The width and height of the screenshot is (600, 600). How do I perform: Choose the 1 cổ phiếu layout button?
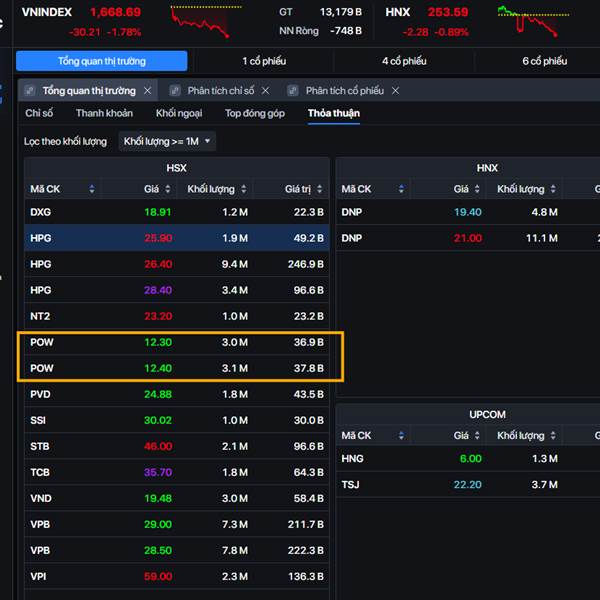pos(263,61)
